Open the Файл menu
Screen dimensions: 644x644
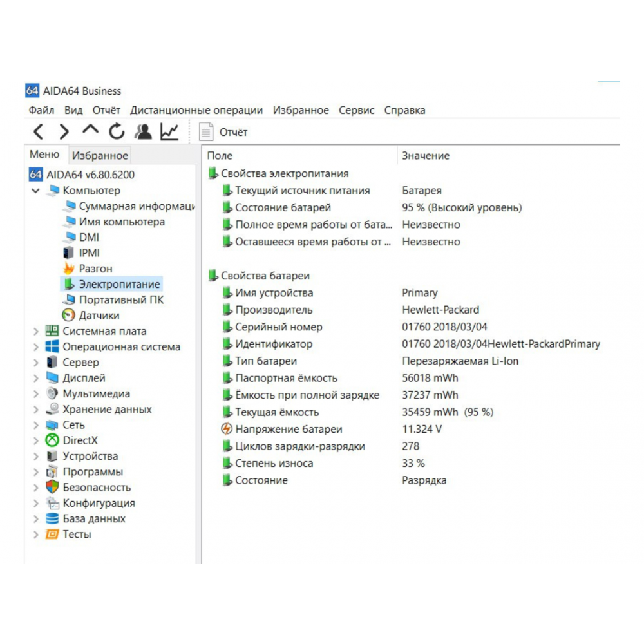41,110
